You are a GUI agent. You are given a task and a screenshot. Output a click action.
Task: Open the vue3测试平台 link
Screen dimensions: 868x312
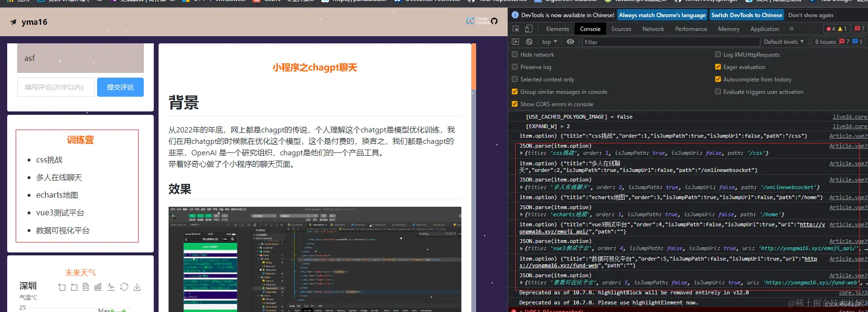60,213
